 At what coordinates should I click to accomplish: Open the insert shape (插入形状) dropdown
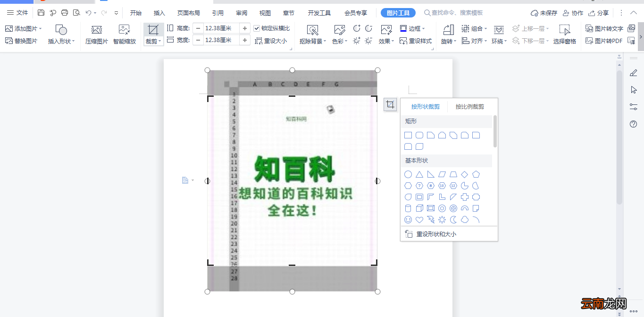[x=62, y=41]
